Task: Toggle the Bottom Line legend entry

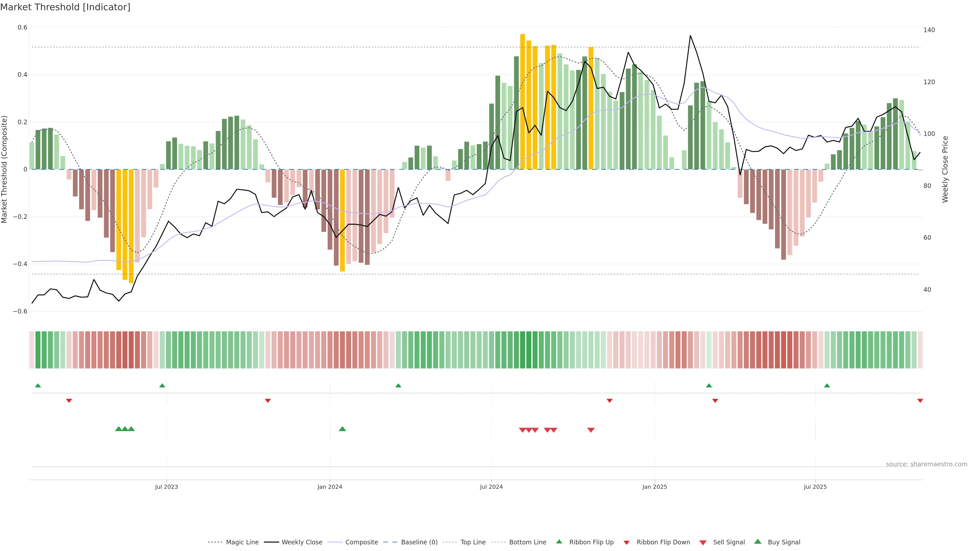Action: pos(527,542)
